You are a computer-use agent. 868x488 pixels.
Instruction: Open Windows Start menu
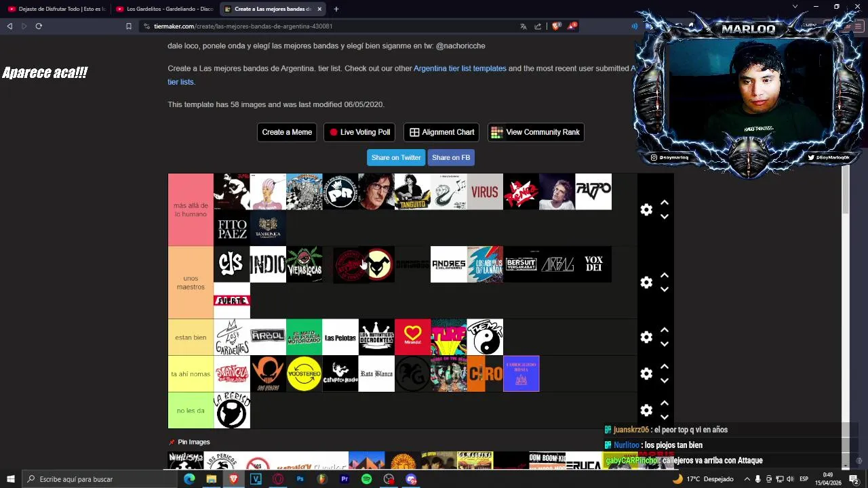[11, 479]
